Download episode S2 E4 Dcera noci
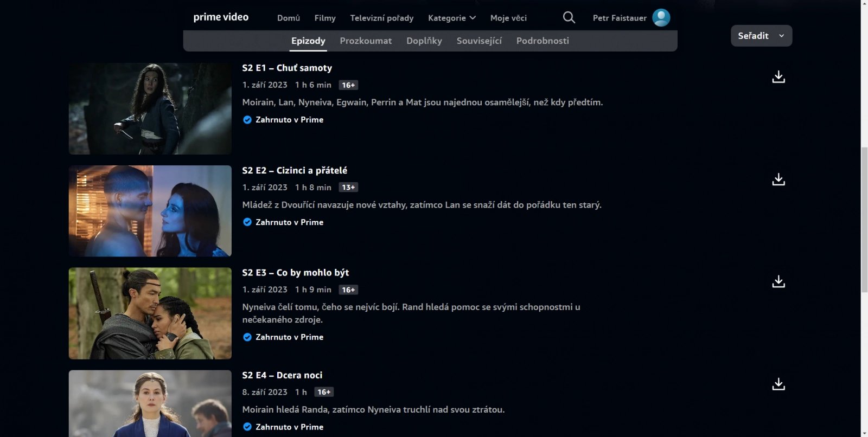The image size is (868, 437). pos(778,384)
